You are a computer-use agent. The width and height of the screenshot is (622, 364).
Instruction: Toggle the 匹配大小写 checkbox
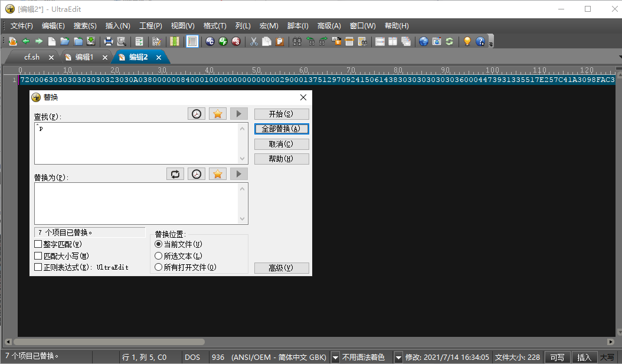[x=38, y=255]
